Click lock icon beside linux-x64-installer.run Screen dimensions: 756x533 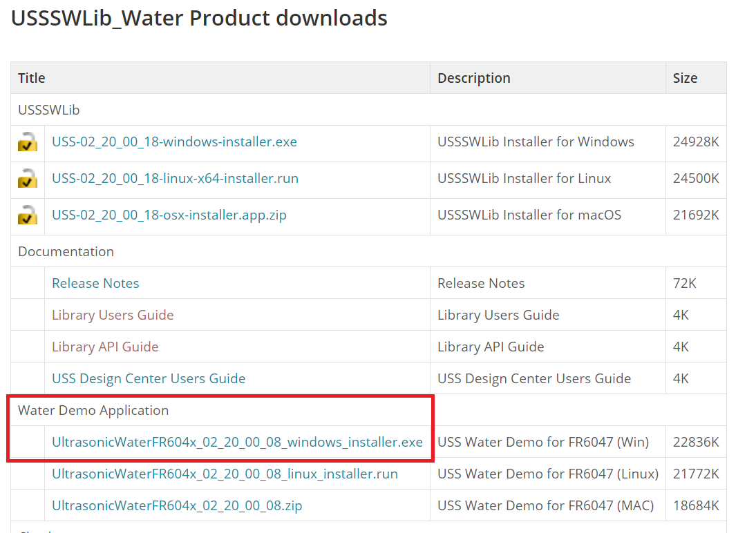tap(28, 179)
